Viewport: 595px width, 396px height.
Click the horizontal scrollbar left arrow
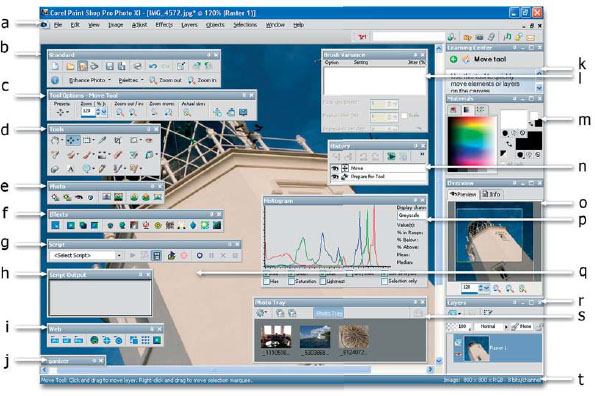pos(44,369)
